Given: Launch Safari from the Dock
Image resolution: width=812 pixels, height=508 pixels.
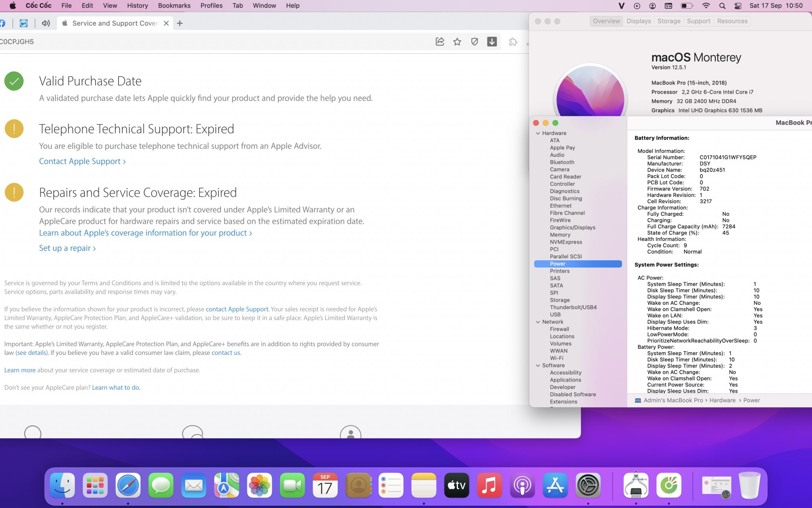Looking at the screenshot, I should coord(128,485).
